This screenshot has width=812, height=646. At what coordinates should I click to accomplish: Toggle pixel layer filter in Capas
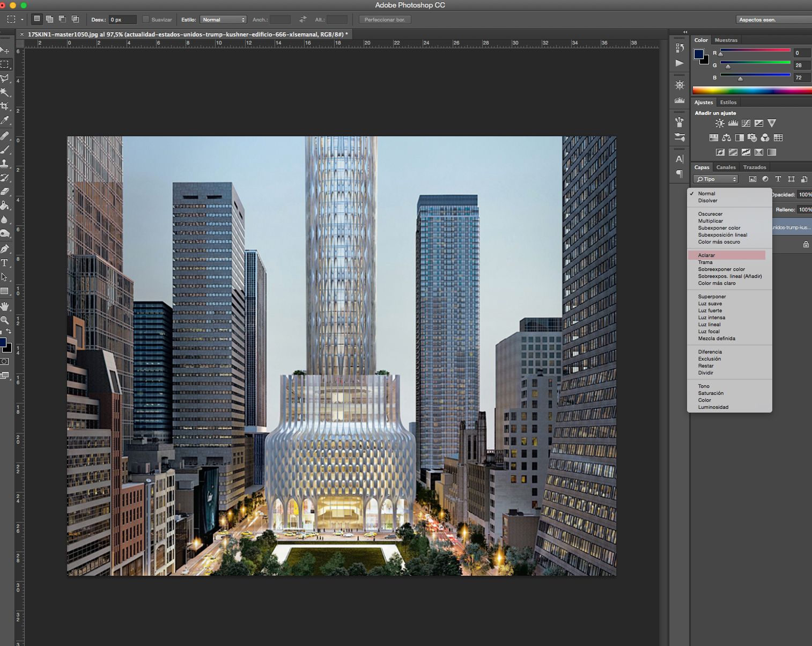[x=752, y=179]
